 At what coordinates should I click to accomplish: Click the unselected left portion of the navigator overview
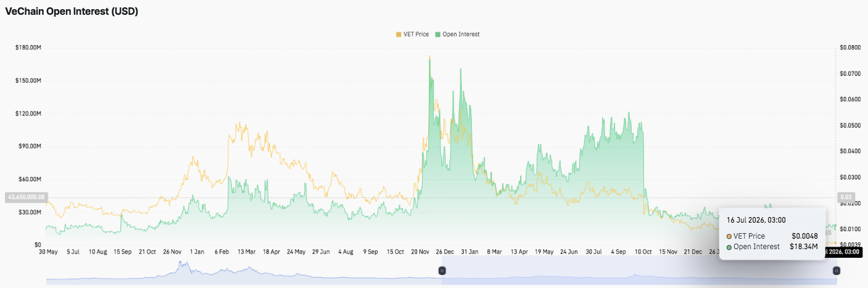[244, 271]
